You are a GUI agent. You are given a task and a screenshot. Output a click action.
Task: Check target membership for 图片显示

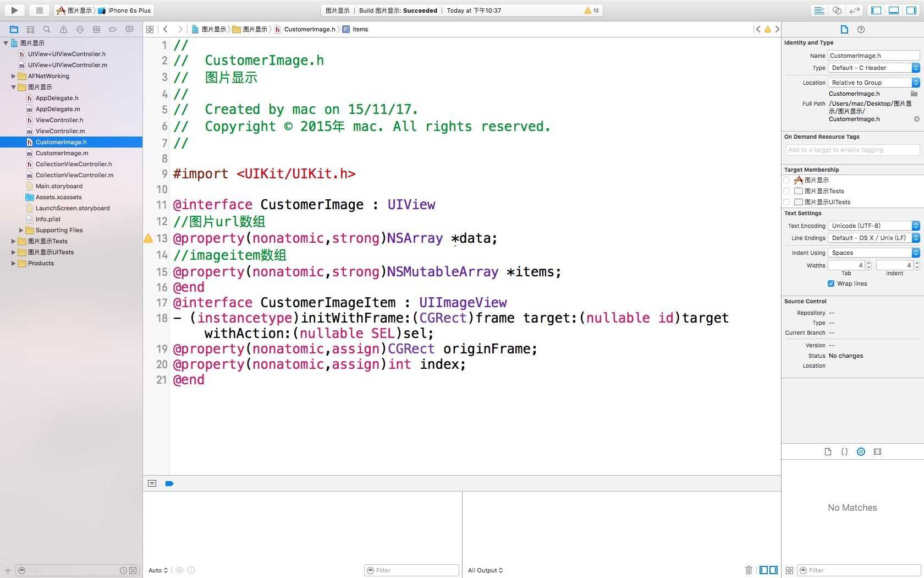[787, 180]
